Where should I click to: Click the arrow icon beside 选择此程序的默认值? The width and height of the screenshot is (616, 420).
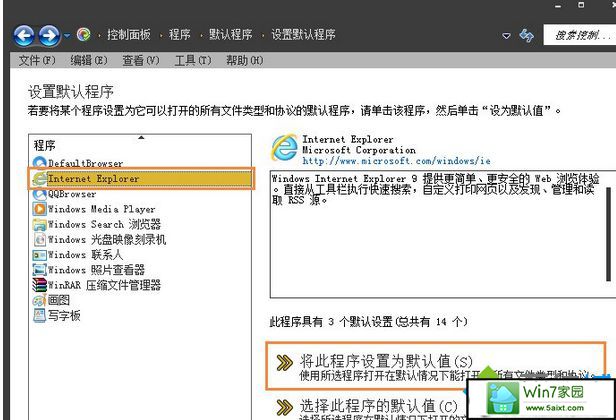coord(284,407)
